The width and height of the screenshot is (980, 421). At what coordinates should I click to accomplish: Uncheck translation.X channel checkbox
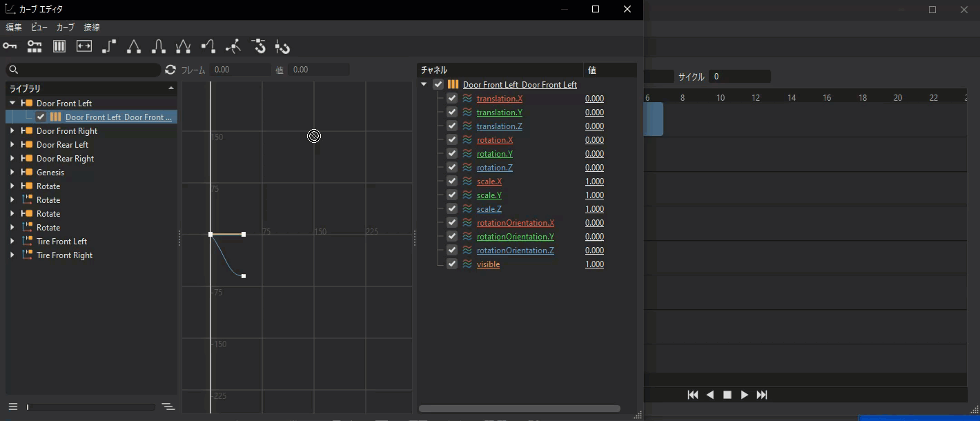[x=452, y=99]
